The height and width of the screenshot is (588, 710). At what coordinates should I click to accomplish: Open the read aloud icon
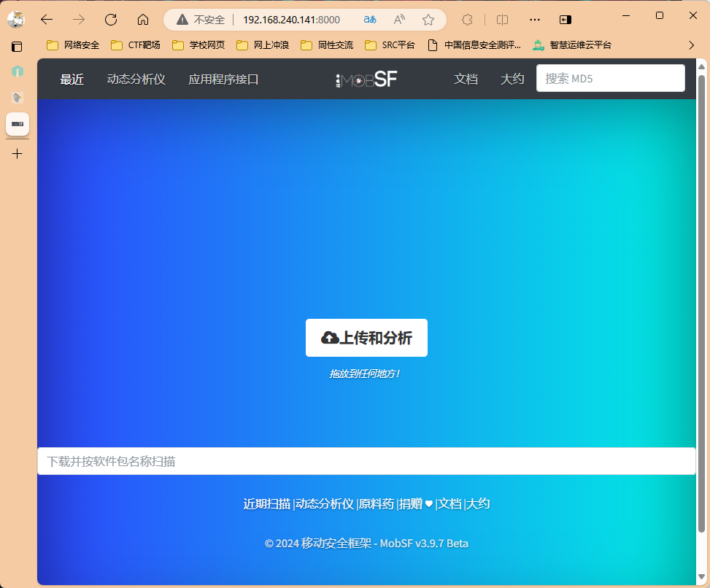click(x=399, y=20)
